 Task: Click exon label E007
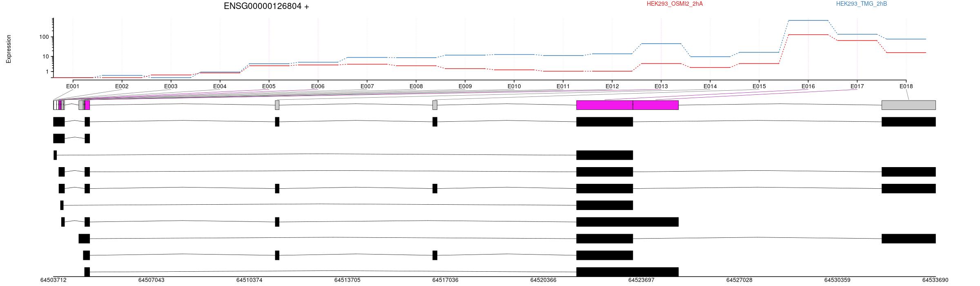(x=367, y=86)
